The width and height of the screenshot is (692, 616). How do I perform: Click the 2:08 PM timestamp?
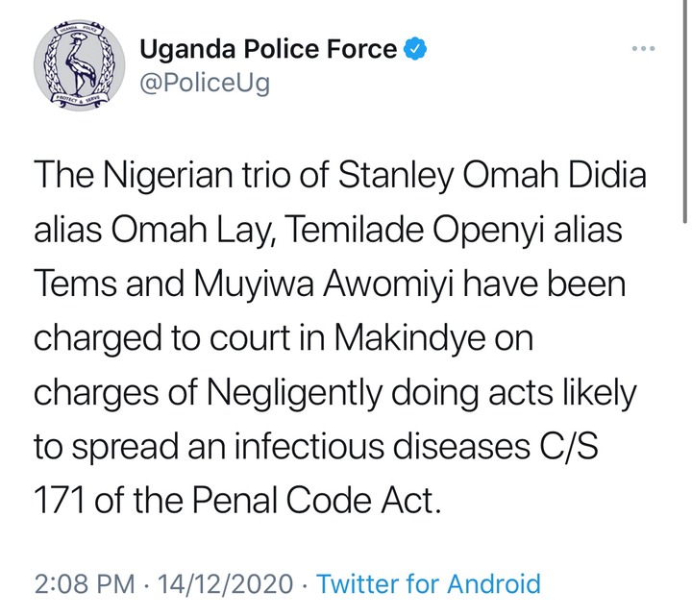click(85, 583)
